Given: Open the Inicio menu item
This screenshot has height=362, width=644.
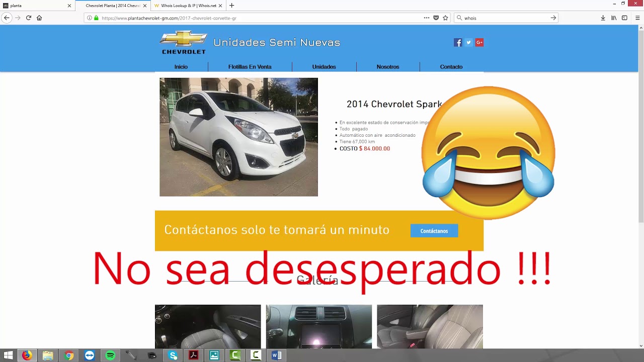Looking at the screenshot, I should click(x=181, y=67).
